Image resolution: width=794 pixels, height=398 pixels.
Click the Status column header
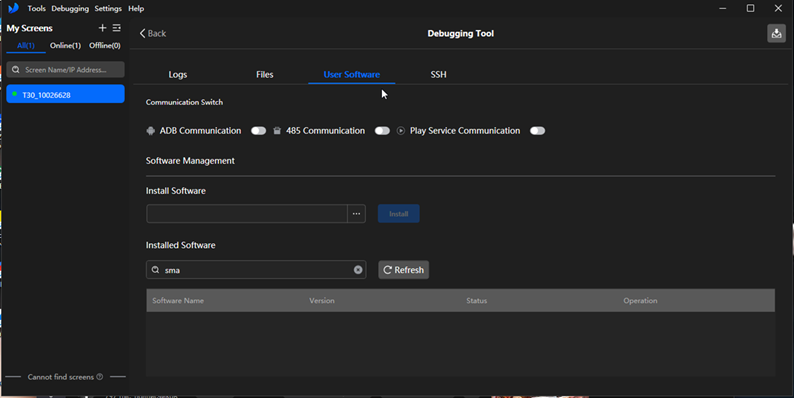tap(477, 301)
